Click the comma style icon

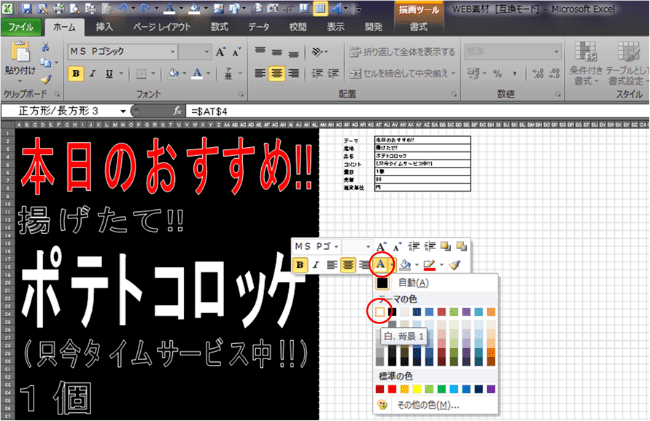tap(514, 74)
